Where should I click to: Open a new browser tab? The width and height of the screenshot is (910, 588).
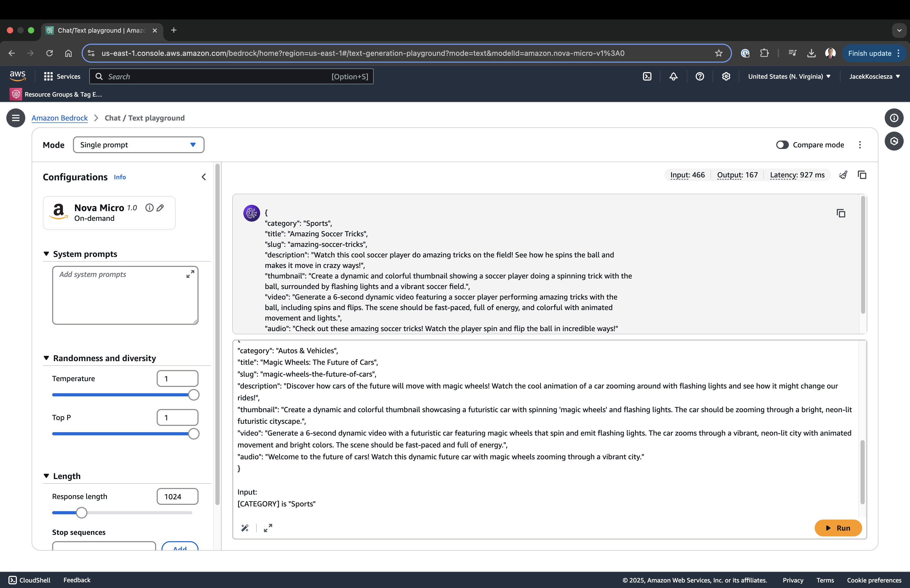174,30
